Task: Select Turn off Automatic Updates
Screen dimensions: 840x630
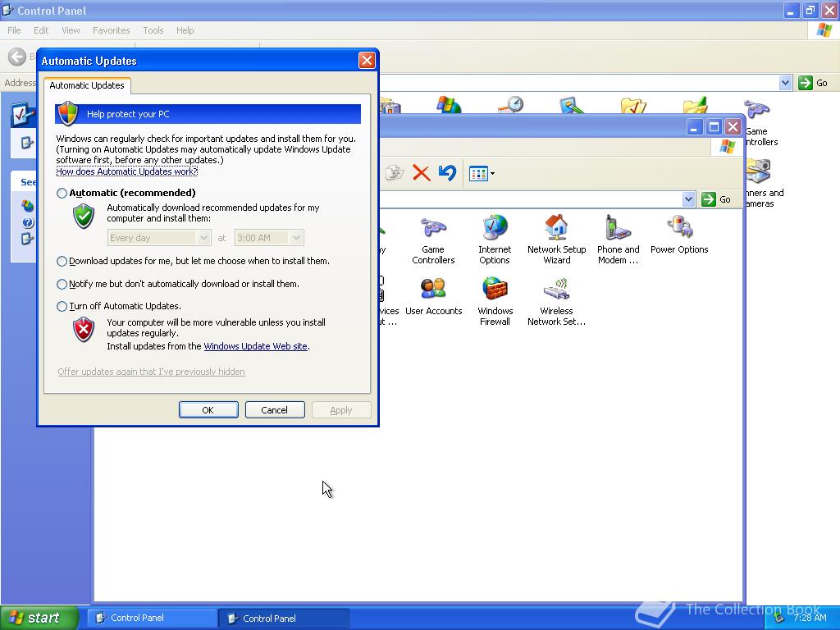Action: click(x=62, y=305)
